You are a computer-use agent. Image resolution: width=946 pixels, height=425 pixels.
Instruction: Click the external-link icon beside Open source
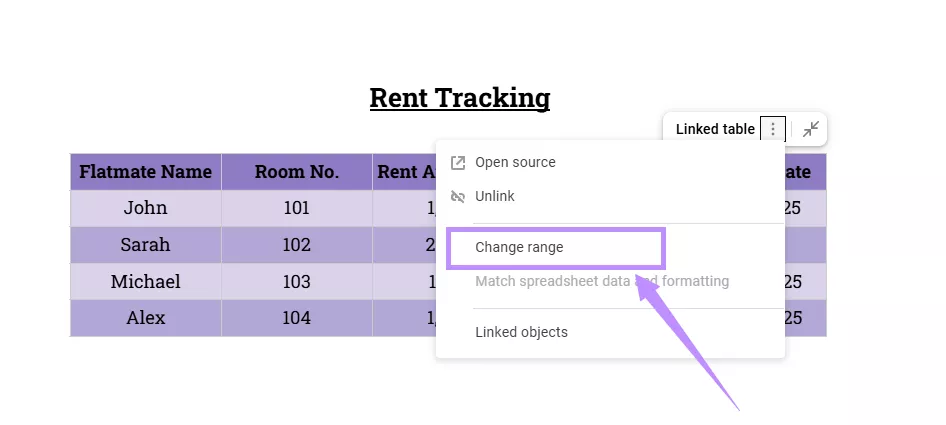[458, 163]
